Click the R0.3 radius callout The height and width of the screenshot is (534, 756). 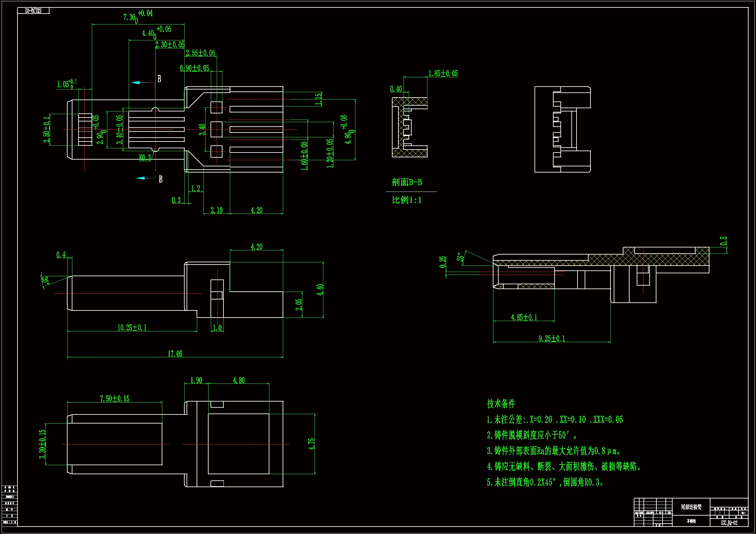145,158
